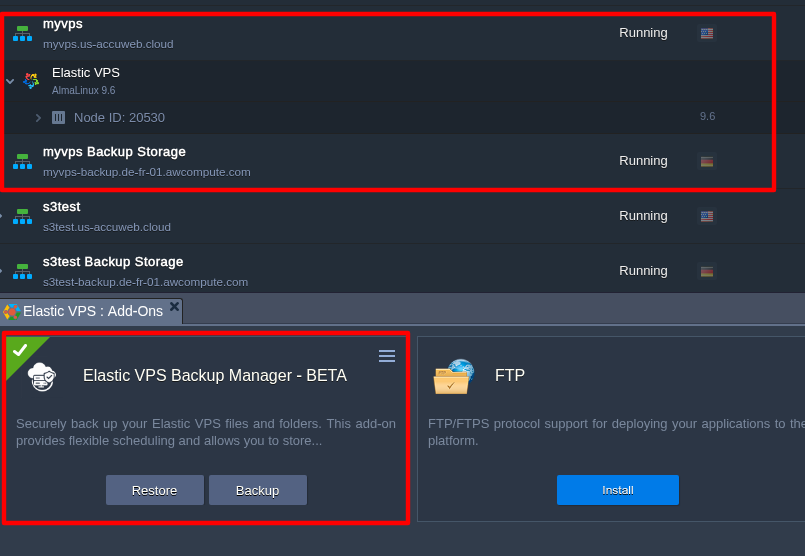Click the myvps environment icon

pyautogui.click(x=22, y=33)
